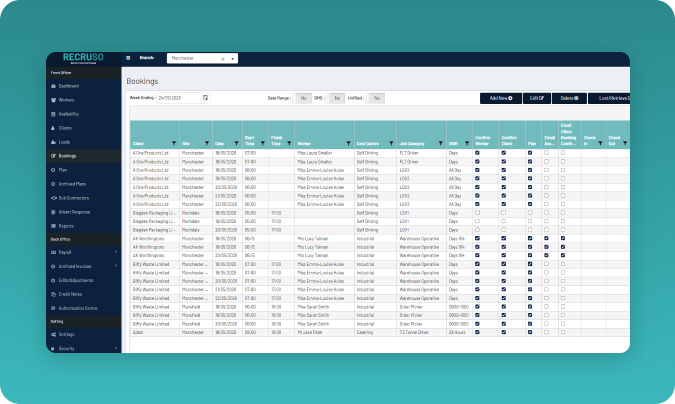Open the Shift column filter dropdown
Screen dimensions: 675x404
[x=467, y=143]
